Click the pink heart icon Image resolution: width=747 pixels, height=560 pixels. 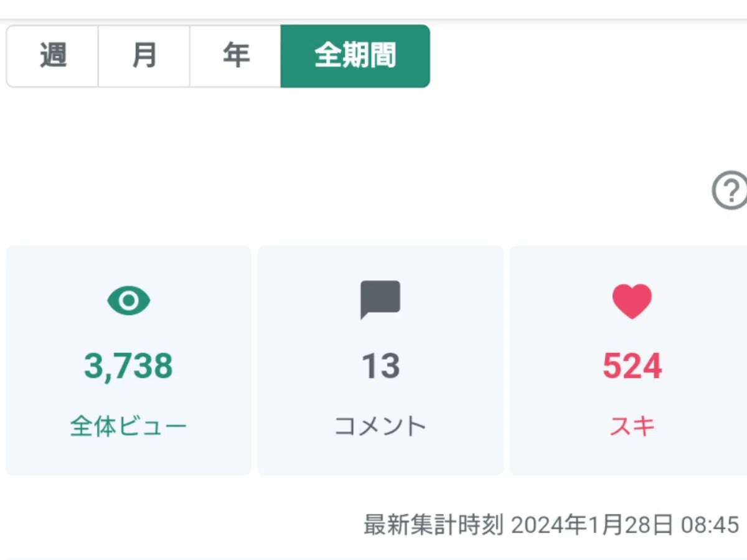(632, 302)
